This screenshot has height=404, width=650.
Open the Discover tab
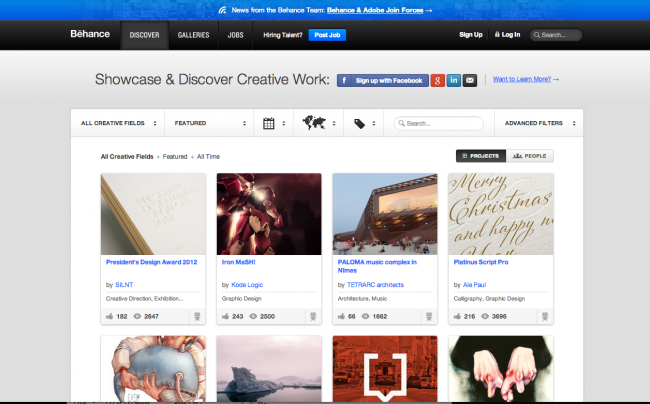tap(144, 35)
